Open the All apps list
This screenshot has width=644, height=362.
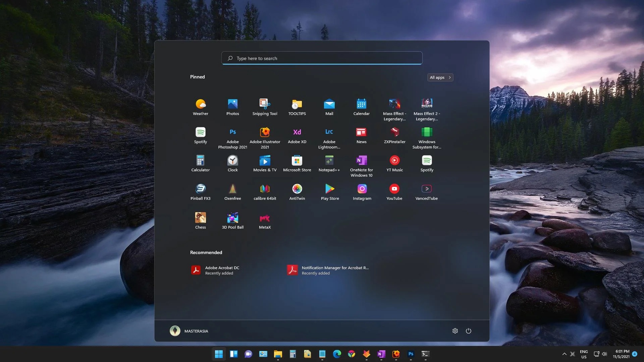(x=440, y=77)
